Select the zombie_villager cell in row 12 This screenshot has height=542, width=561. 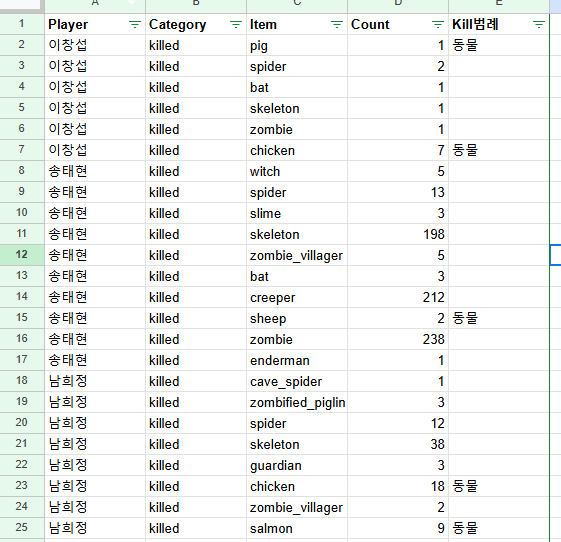(x=297, y=255)
